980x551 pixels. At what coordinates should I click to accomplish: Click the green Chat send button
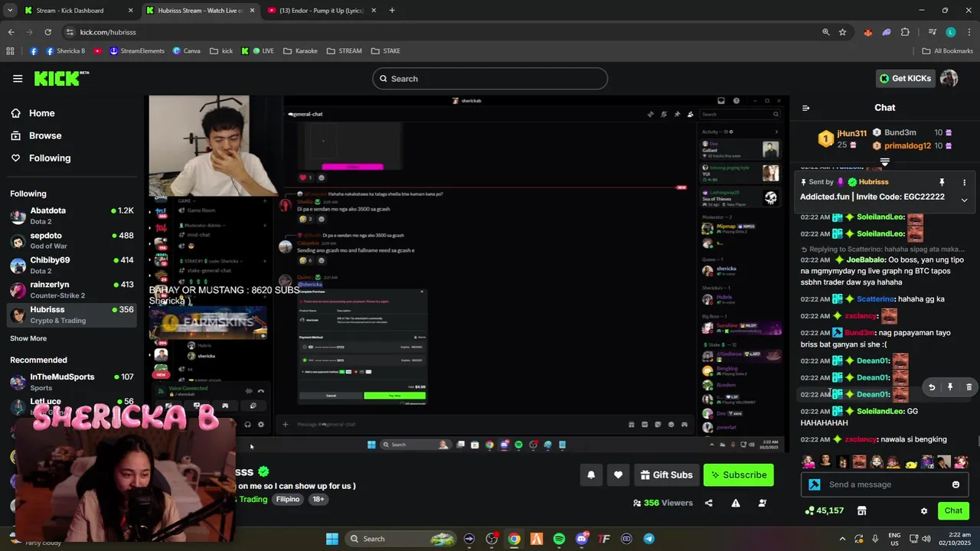click(953, 510)
